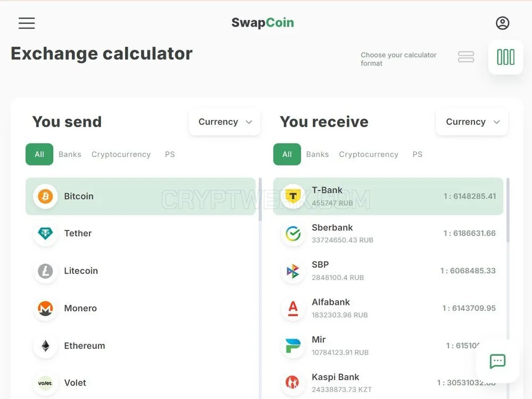Filter send list by Cryptocurrency tab
532x399 pixels.
[x=121, y=154]
